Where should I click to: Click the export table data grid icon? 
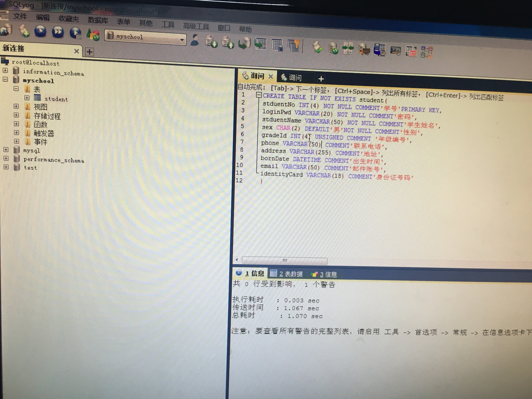[x=261, y=44]
